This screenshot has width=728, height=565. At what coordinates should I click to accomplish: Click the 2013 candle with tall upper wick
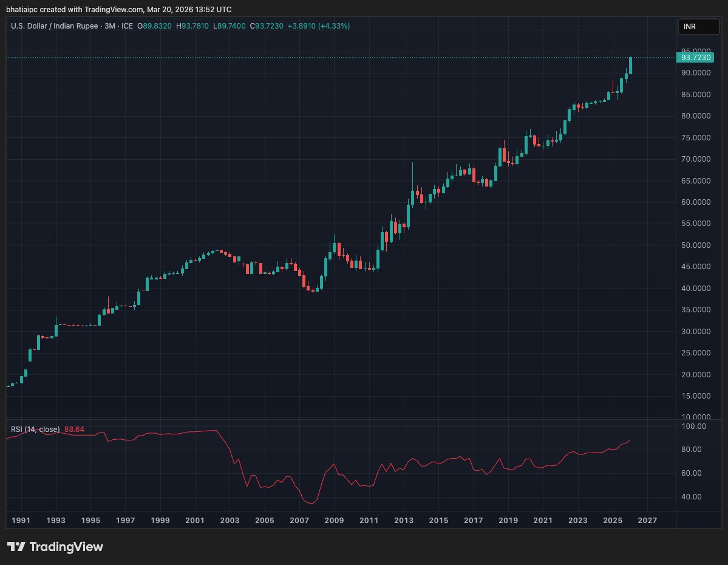[x=412, y=186]
